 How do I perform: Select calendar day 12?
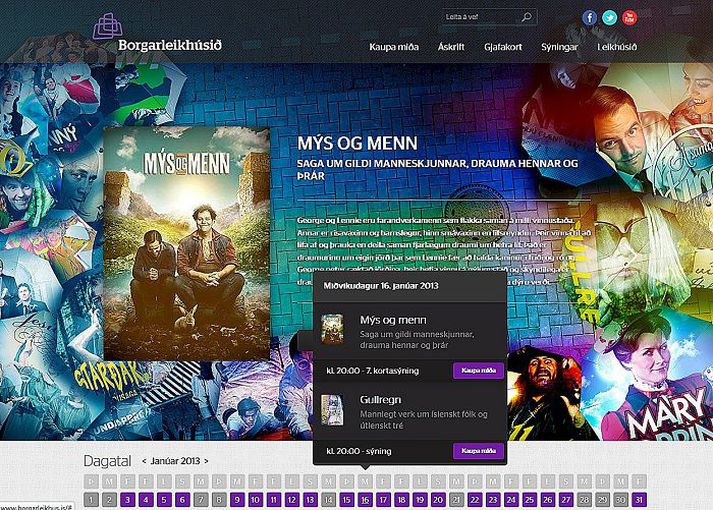pyautogui.click(x=292, y=500)
